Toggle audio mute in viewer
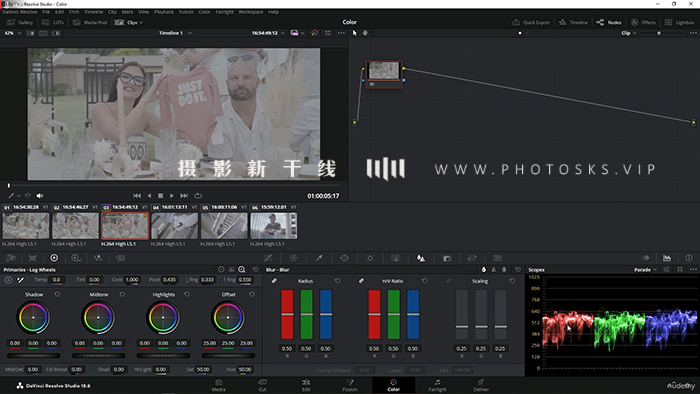The height and width of the screenshot is (394, 700). tap(40, 195)
